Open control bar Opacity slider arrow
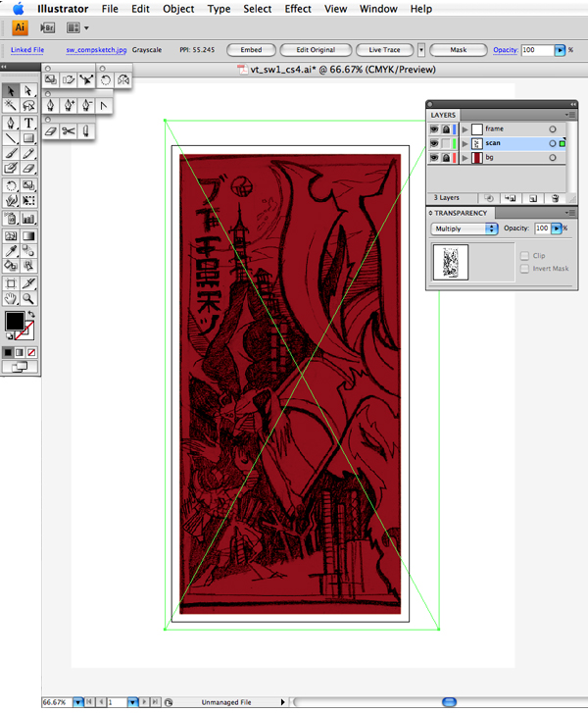 (x=560, y=50)
